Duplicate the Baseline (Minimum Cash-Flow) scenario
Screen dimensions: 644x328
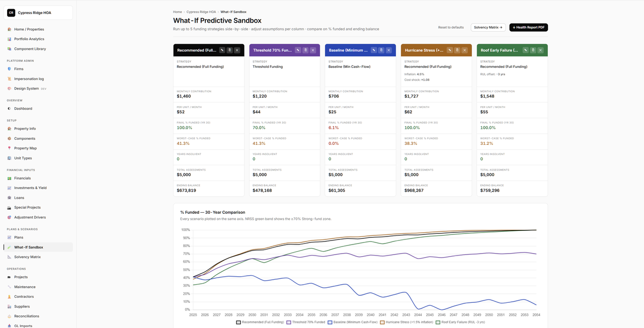pos(381,50)
